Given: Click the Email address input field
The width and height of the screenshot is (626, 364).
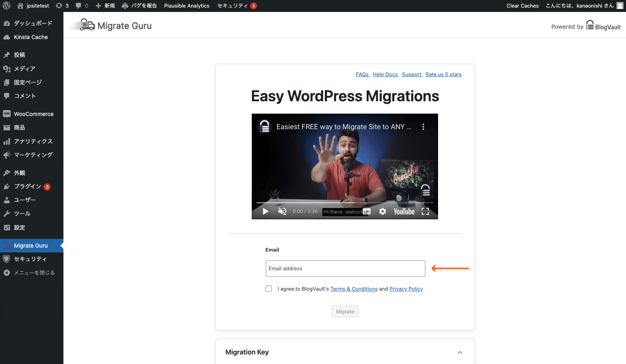Looking at the screenshot, I should click(x=345, y=268).
